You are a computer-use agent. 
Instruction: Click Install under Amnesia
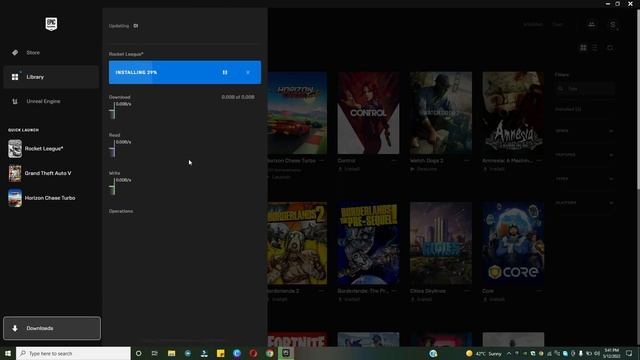click(494, 169)
